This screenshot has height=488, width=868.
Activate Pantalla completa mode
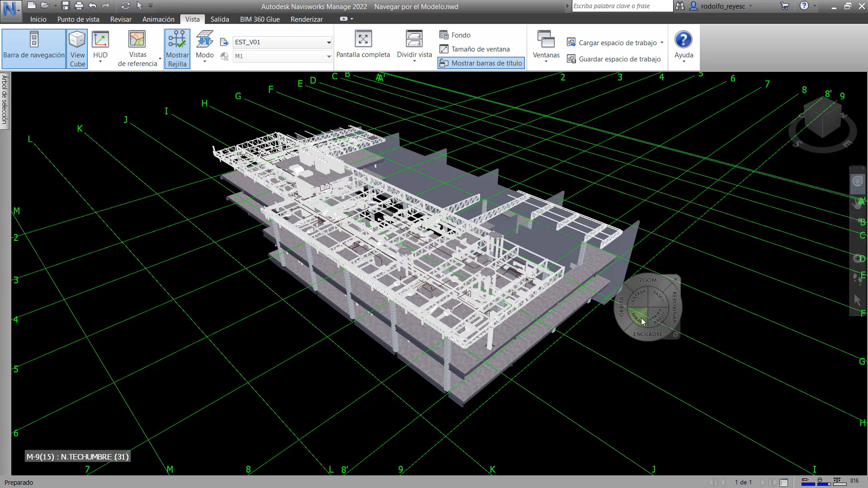pos(363,45)
